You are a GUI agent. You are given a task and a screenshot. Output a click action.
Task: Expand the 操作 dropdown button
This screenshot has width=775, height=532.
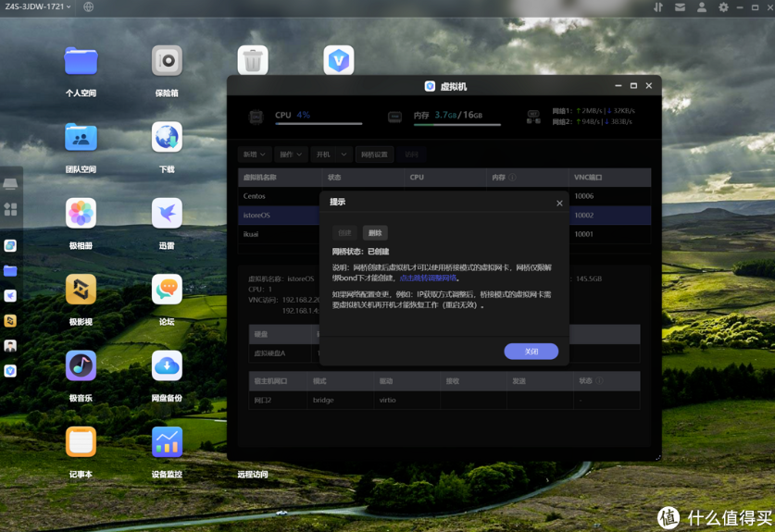(x=291, y=155)
